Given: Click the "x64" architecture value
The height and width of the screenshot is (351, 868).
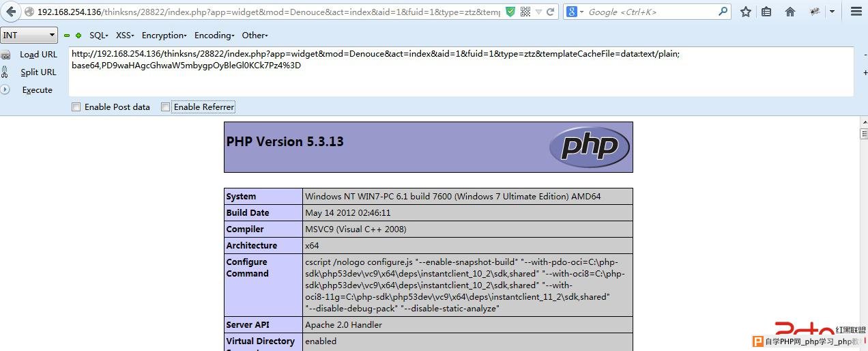Looking at the screenshot, I should [x=312, y=246].
